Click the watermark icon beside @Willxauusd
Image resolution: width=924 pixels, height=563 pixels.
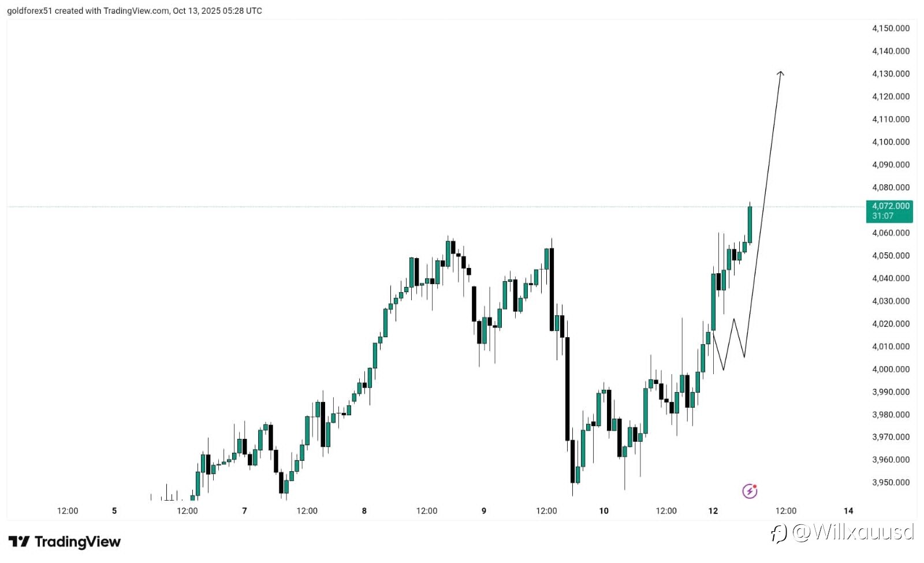pos(778,532)
